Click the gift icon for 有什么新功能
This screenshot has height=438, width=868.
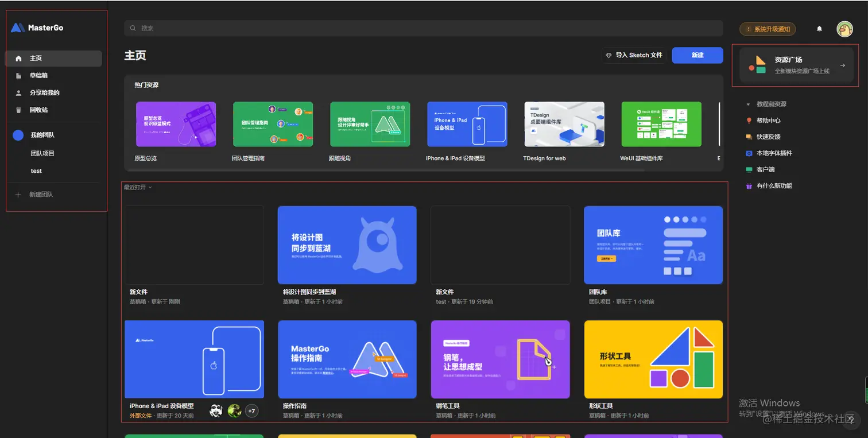749,186
